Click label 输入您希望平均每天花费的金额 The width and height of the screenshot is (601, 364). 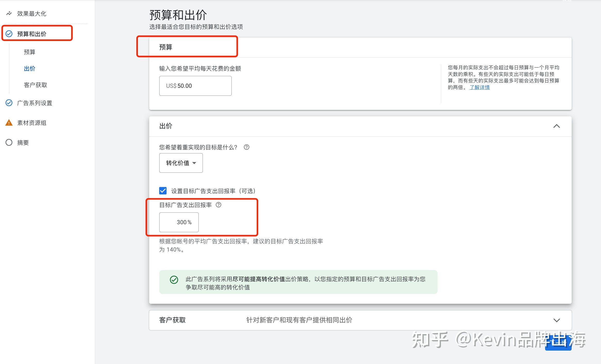tap(200, 68)
